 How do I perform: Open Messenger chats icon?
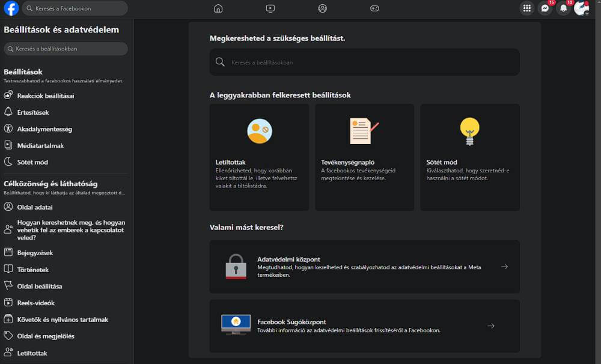(x=545, y=8)
